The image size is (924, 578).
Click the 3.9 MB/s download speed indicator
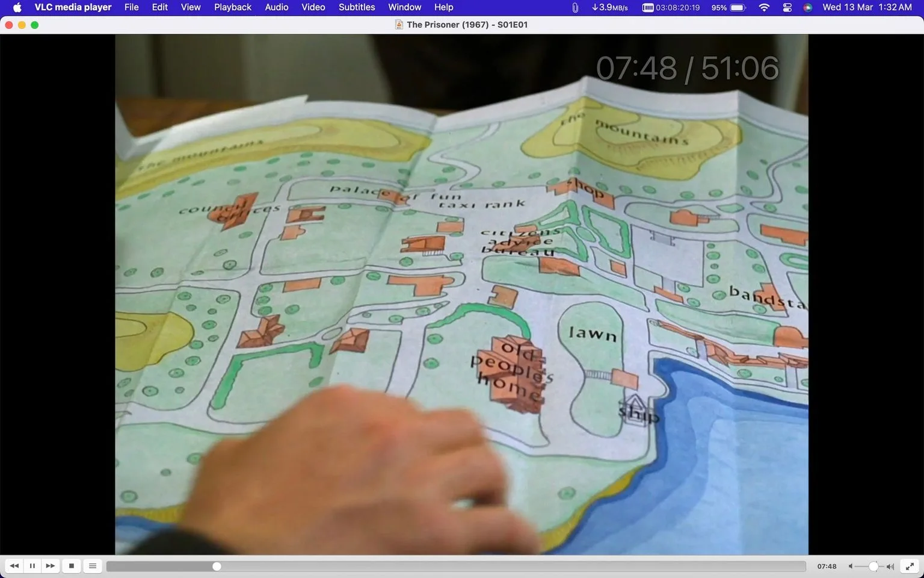pos(610,7)
